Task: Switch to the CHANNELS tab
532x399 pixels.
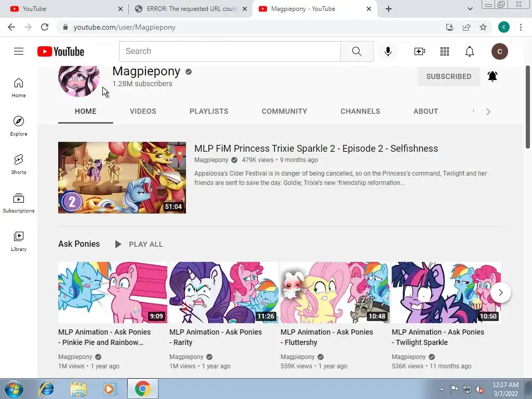Action: click(361, 111)
